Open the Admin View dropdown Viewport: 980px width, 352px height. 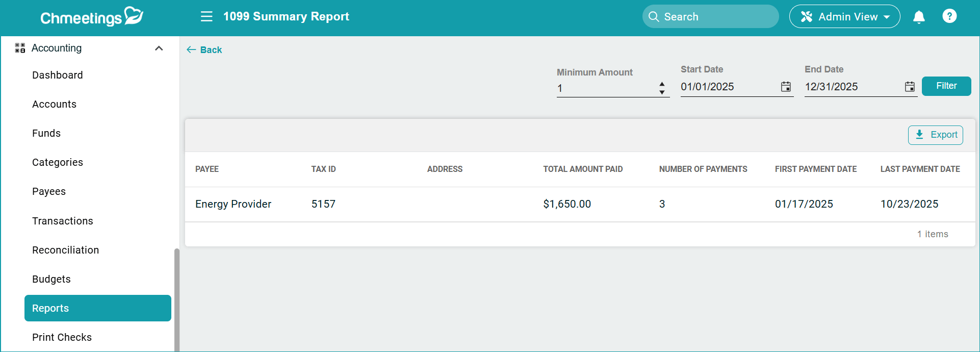pyautogui.click(x=844, y=17)
